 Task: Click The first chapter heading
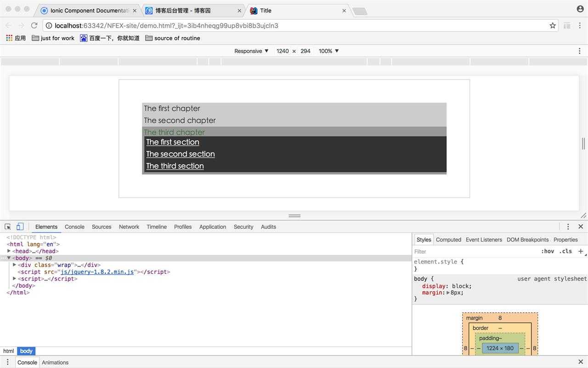click(x=172, y=109)
